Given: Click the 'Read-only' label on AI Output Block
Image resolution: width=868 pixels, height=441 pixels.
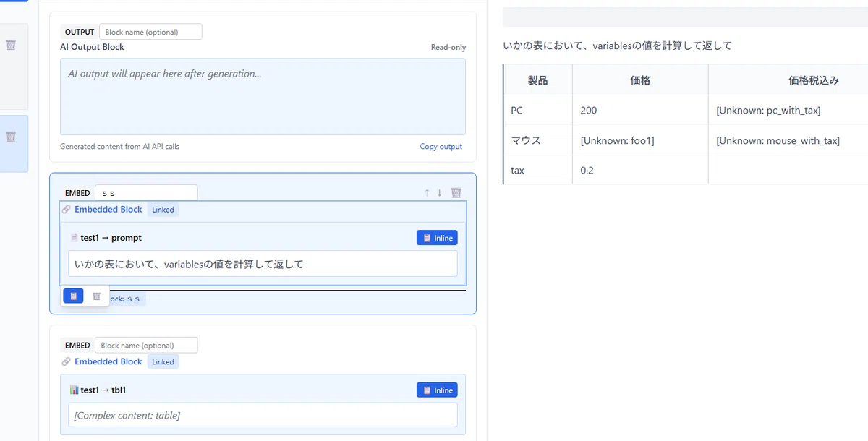Looking at the screenshot, I should 448,47.
